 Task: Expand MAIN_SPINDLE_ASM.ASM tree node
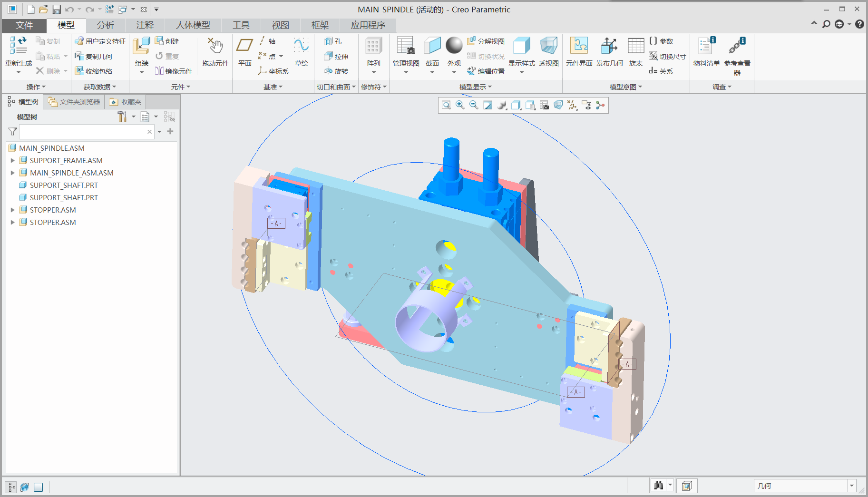pyautogui.click(x=13, y=173)
